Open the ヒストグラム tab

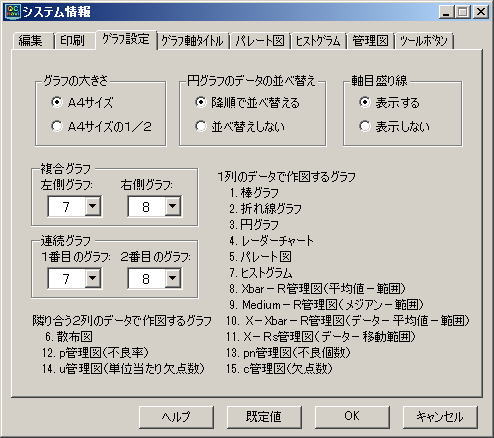tap(318, 41)
